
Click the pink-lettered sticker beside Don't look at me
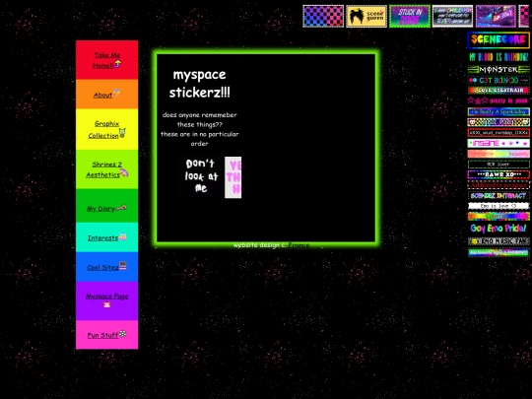[233, 177]
